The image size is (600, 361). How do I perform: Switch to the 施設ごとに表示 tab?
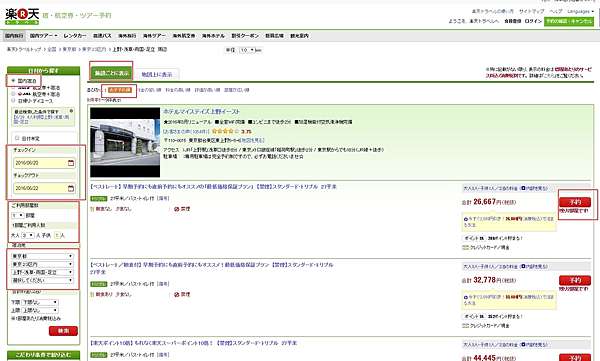112,73
